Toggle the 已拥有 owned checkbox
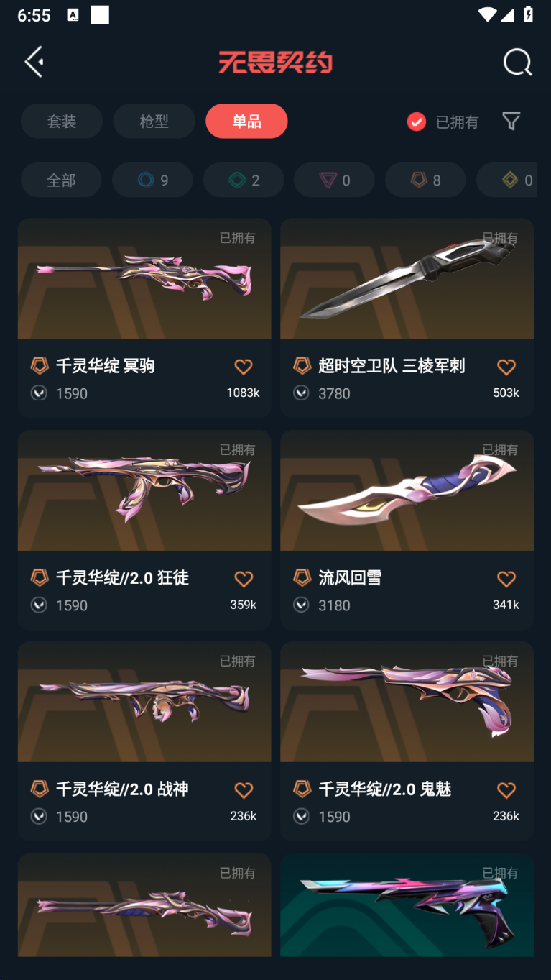Image resolution: width=551 pixels, height=980 pixels. 417,122
